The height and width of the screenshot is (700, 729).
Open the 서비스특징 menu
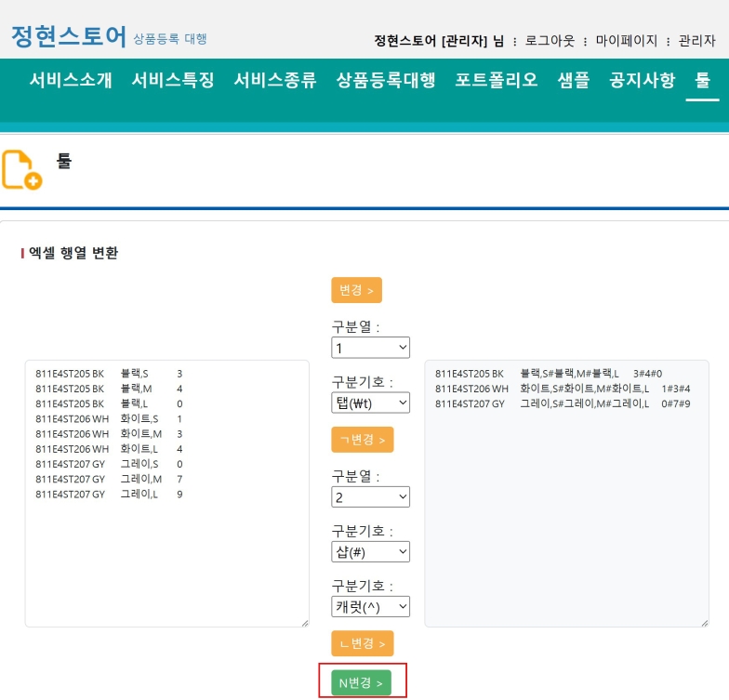pyautogui.click(x=173, y=80)
